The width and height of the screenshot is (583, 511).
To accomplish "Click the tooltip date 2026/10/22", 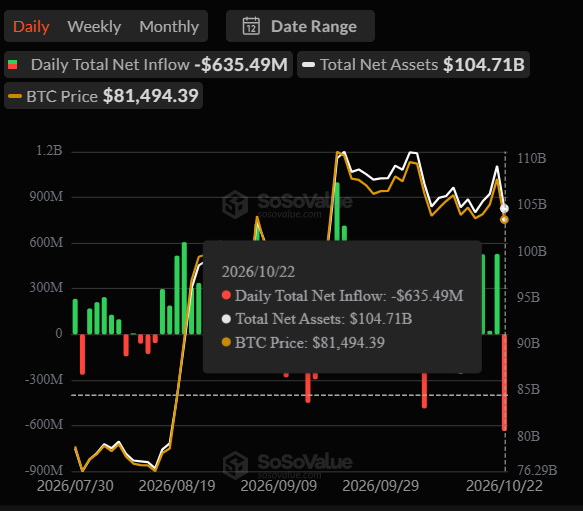I will [x=258, y=272].
